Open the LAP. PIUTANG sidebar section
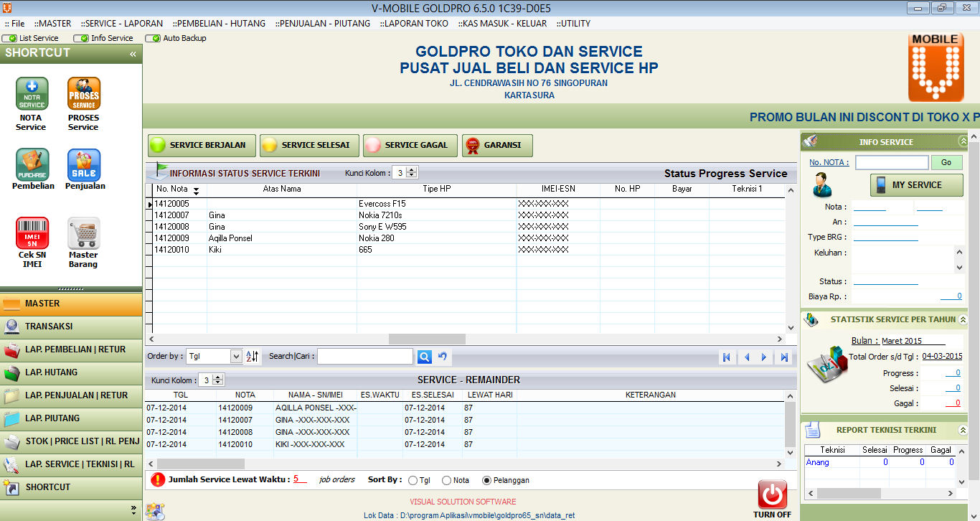 71,418
